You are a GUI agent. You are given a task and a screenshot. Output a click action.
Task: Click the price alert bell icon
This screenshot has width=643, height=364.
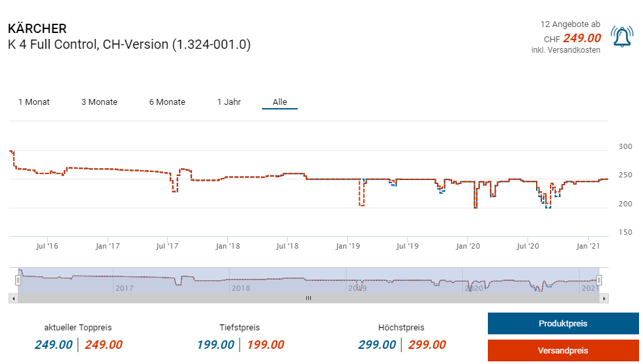622,37
